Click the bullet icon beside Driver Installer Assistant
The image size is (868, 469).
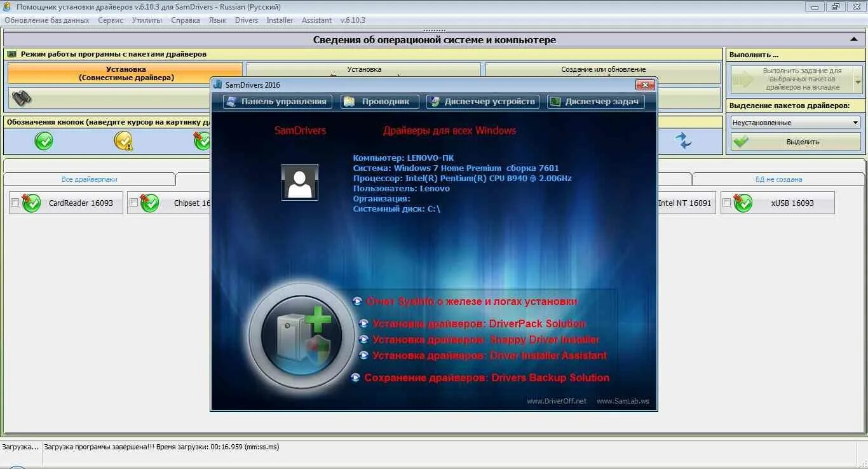[363, 355]
